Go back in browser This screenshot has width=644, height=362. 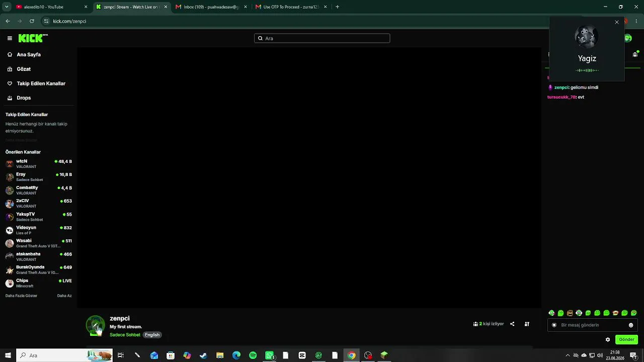(8, 21)
